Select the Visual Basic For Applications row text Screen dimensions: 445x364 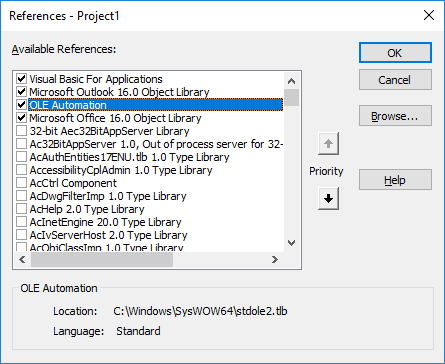[96, 79]
